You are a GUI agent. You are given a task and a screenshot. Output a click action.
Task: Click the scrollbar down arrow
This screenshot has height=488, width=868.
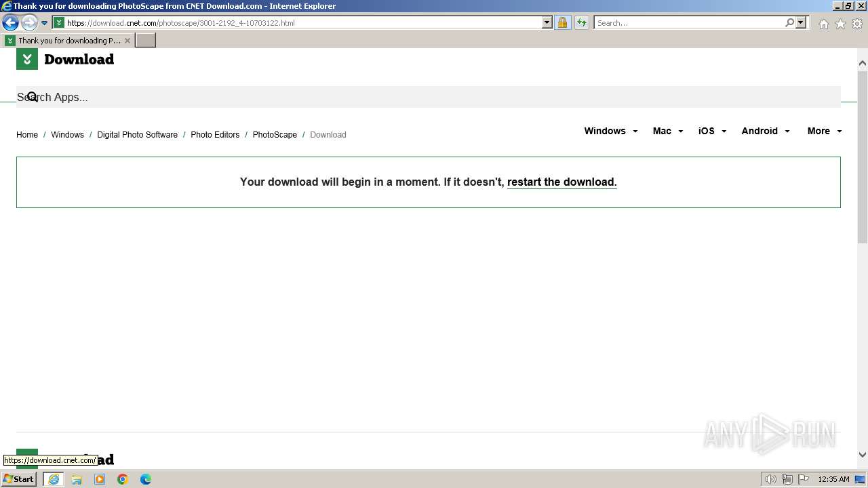(x=863, y=455)
